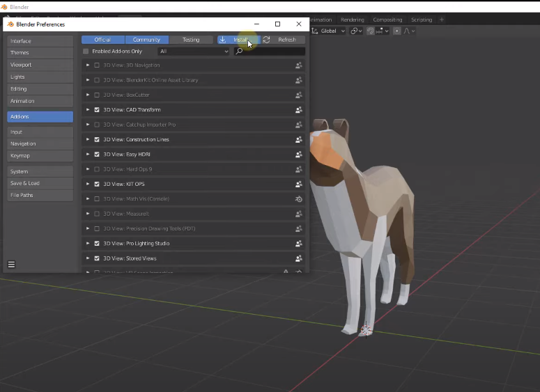The height and width of the screenshot is (392, 540).
Task: Open the File Paths preferences section
Action: pos(40,195)
